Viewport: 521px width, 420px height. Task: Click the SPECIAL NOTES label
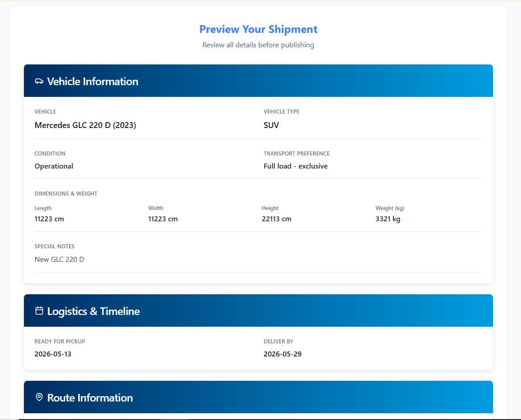click(x=55, y=247)
